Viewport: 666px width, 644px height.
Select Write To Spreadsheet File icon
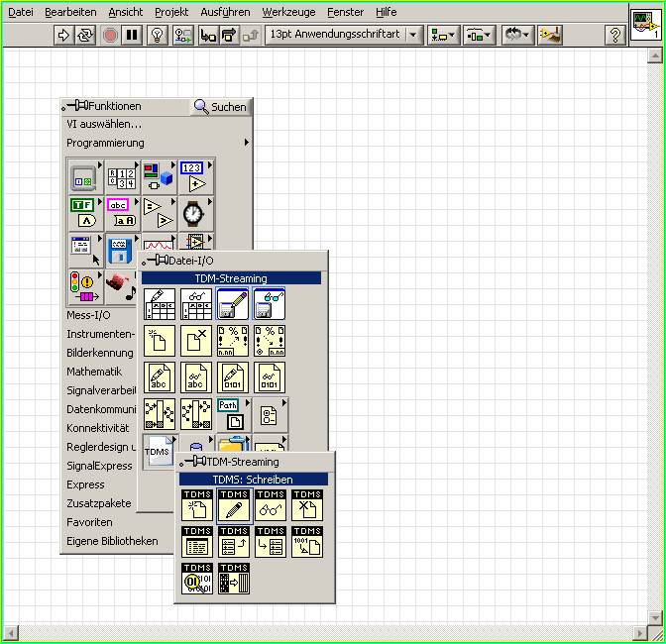[160, 304]
